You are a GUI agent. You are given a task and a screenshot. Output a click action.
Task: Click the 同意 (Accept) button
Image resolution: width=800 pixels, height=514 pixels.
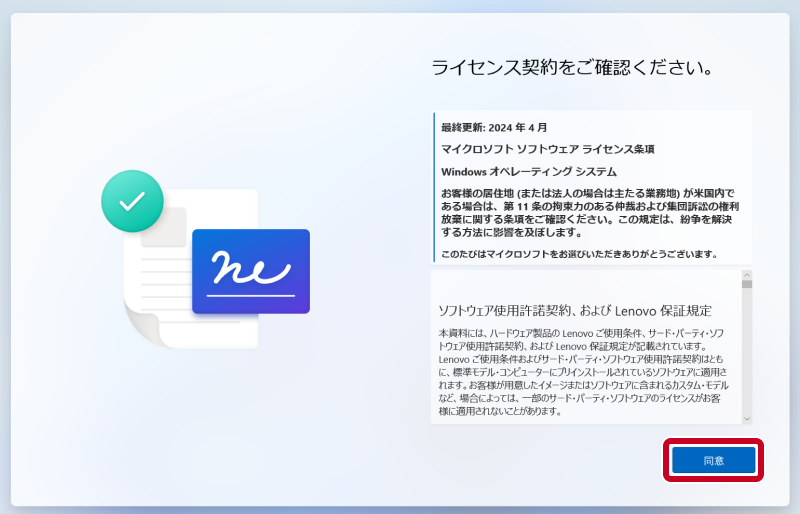point(713,460)
